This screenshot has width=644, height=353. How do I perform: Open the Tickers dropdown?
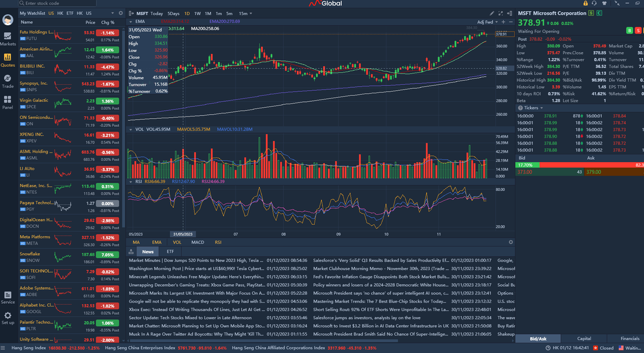click(x=533, y=108)
